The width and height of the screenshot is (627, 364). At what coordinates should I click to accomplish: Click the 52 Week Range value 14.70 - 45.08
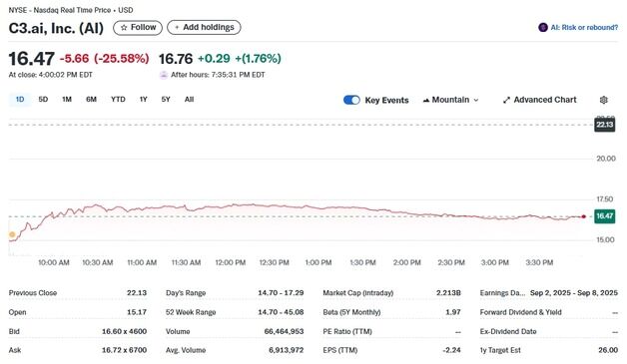point(281,312)
